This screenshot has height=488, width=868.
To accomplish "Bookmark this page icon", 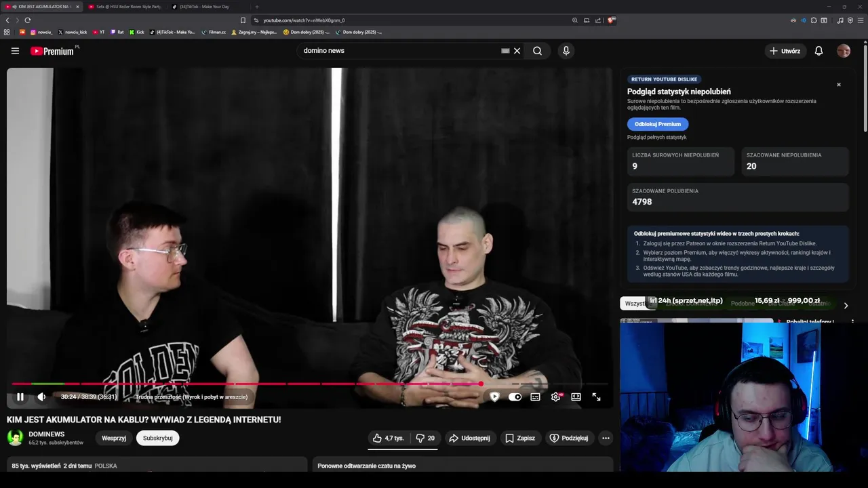I will coord(243,20).
